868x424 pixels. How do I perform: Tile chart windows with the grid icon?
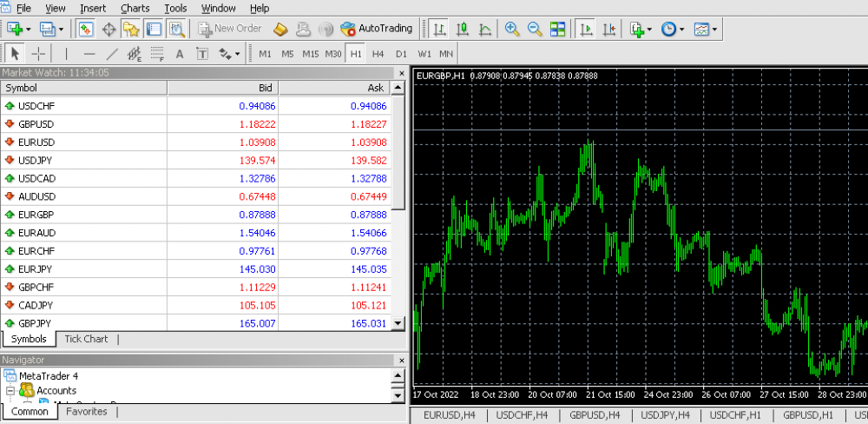[557, 29]
